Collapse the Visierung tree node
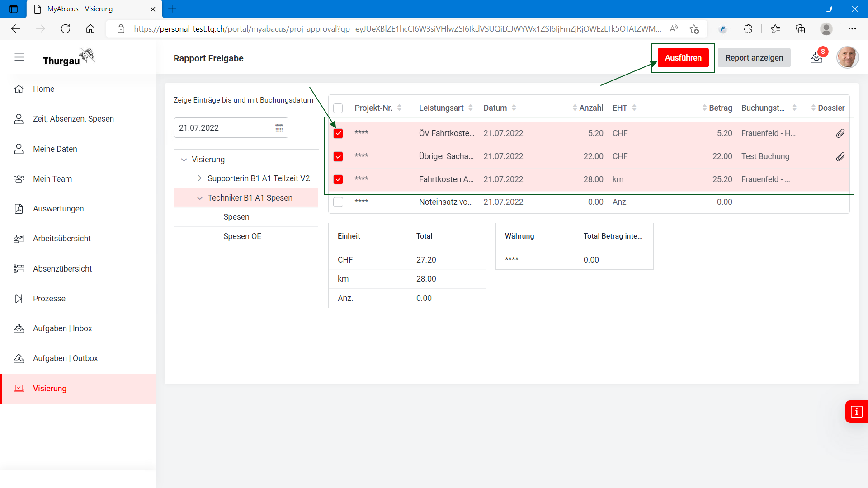Screen dimensions: 868x488 [x=184, y=160]
